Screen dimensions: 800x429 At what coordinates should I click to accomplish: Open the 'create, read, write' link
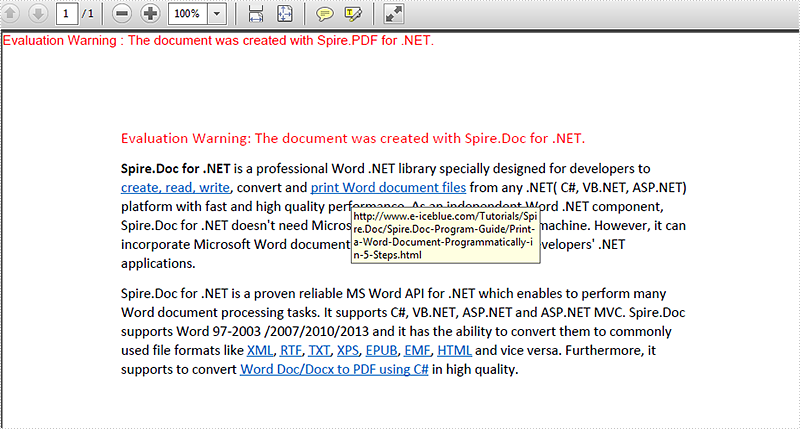pyautogui.click(x=176, y=188)
